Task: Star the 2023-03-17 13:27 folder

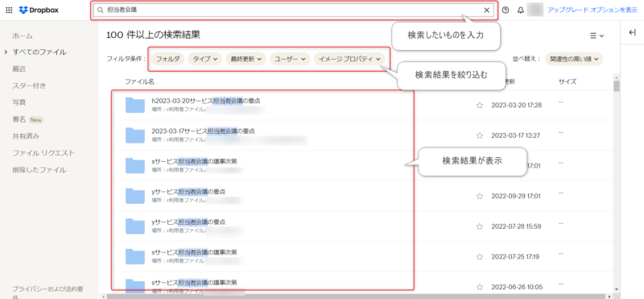Action: coord(479,135)
